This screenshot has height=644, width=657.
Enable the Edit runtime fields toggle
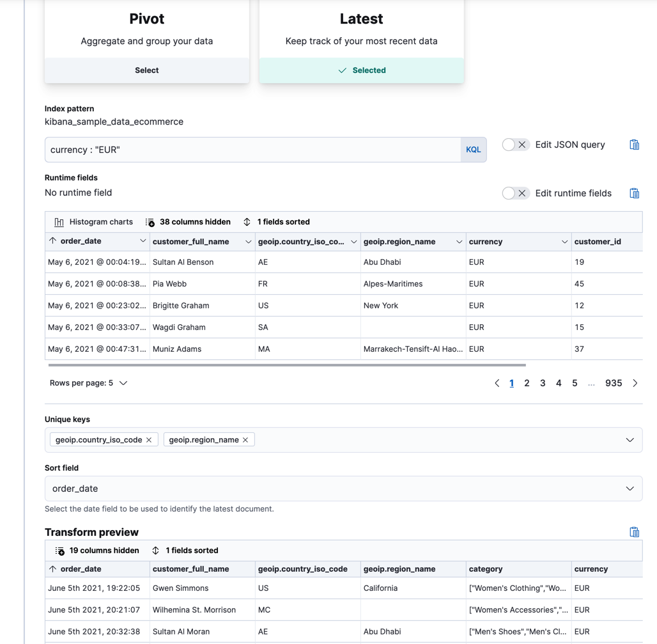(516, 192)
